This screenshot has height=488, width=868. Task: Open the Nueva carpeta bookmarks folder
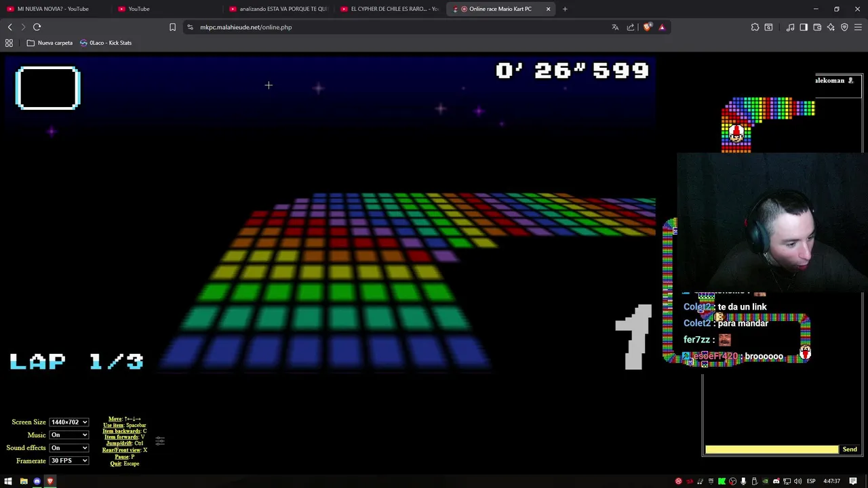tap(50, 43)
